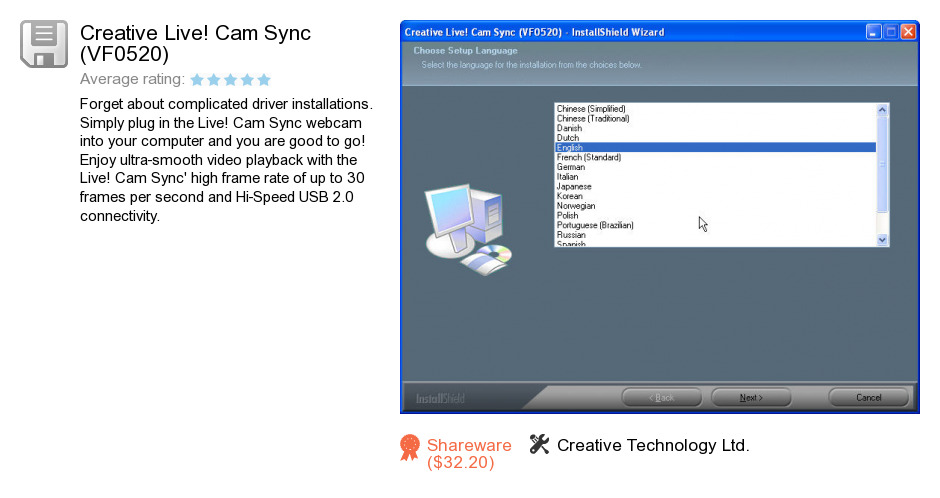This screenshot has height=498, width=940.
Task: Click the Cancel button in the wizard
Action: [868, 397]
